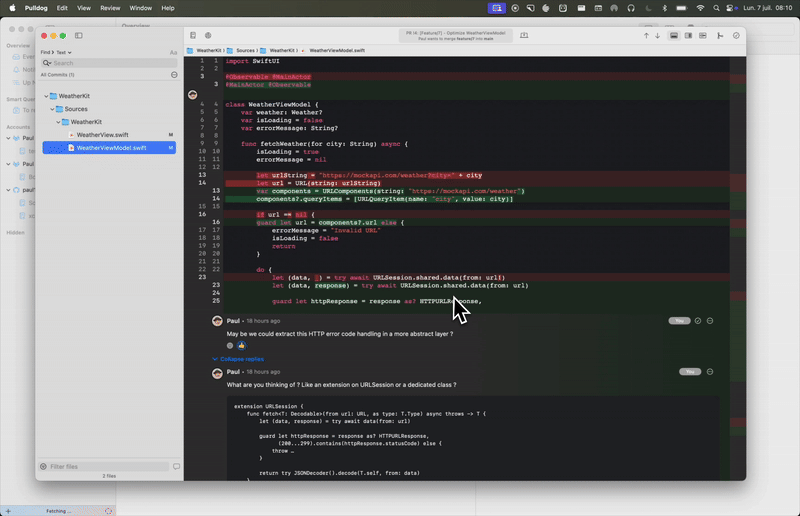The image size is (800, 516).
Task: Click the circled minus beside All Commits
Action: (174, 75)
